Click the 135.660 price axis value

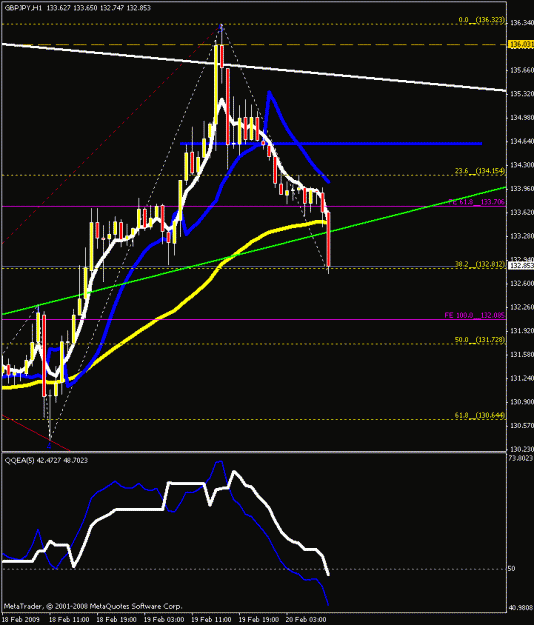pyautogui.click(x=521, y=70)
